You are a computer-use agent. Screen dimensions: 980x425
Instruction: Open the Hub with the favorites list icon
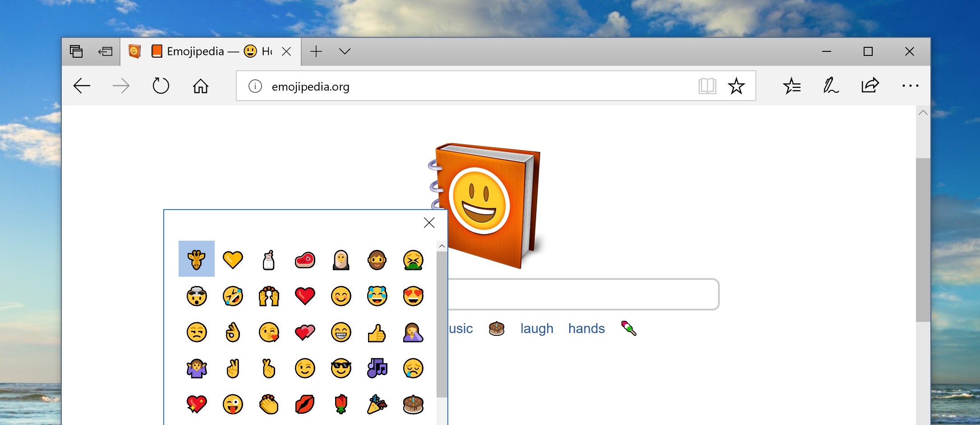coord(792,86)
